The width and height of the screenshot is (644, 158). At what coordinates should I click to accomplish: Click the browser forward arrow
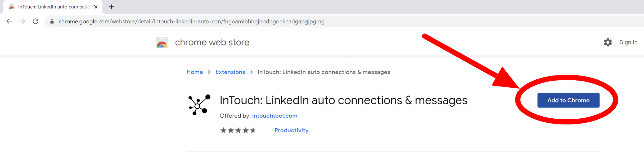(22, 21)
